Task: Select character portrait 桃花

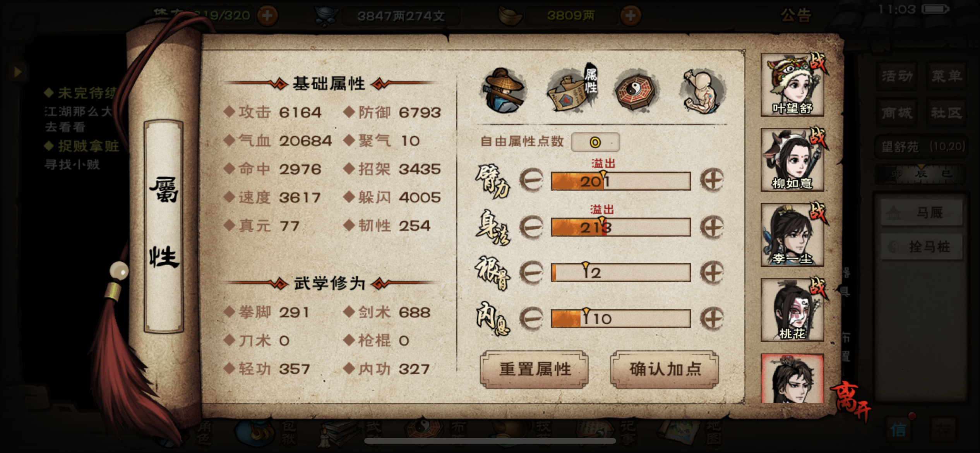Action: (792, 310)
